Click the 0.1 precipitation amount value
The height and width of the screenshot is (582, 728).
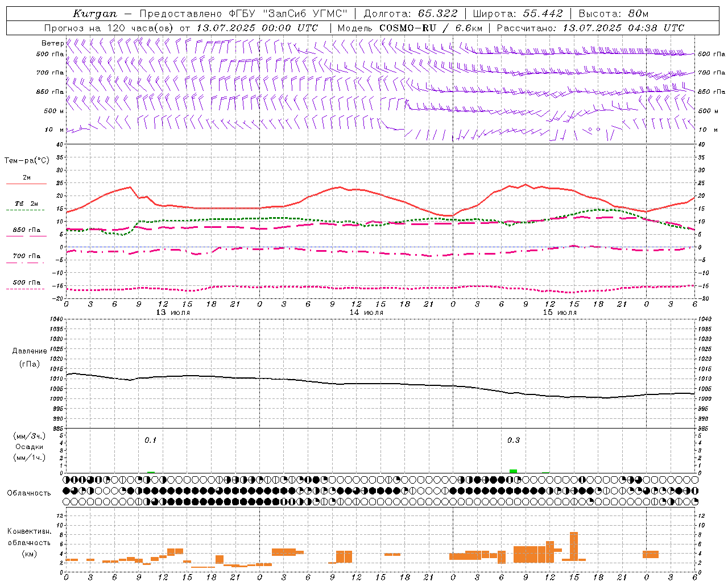(150, 440)
